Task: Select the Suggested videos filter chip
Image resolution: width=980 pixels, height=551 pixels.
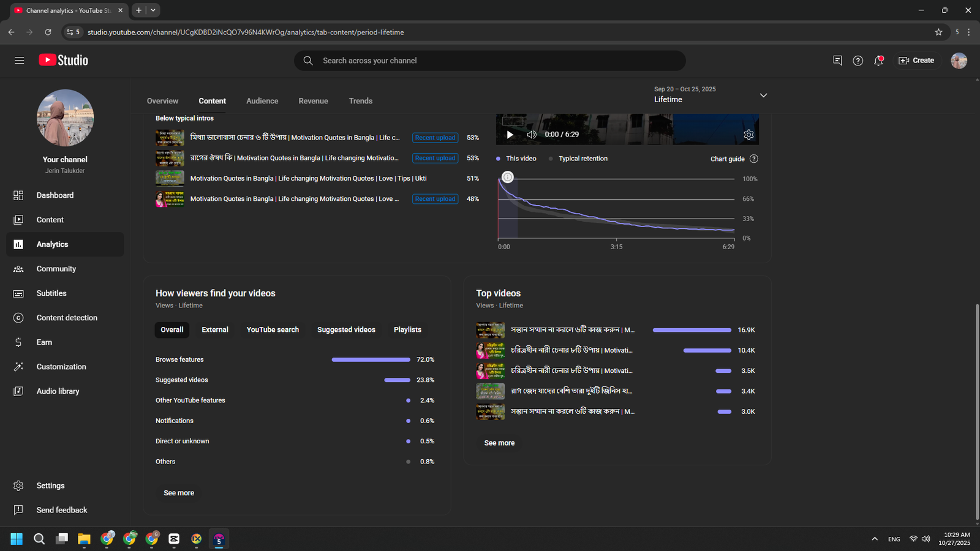Action: [x=346, y=329]
